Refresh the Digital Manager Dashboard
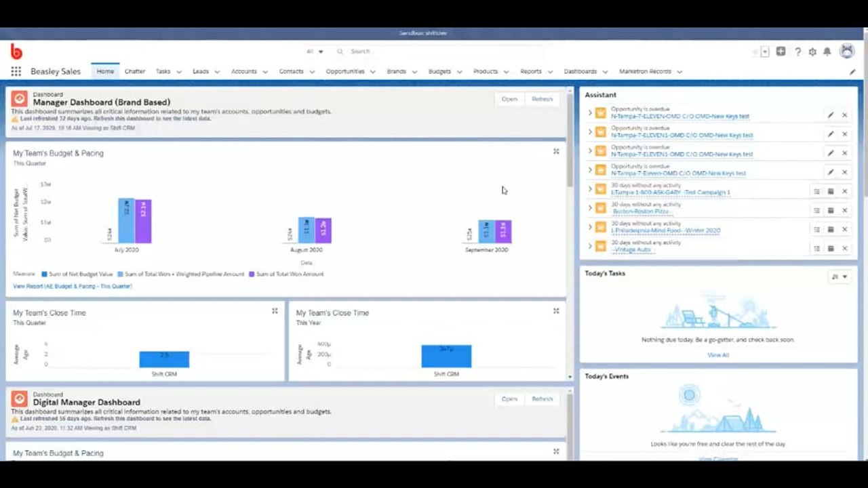 tap(542, 399)
